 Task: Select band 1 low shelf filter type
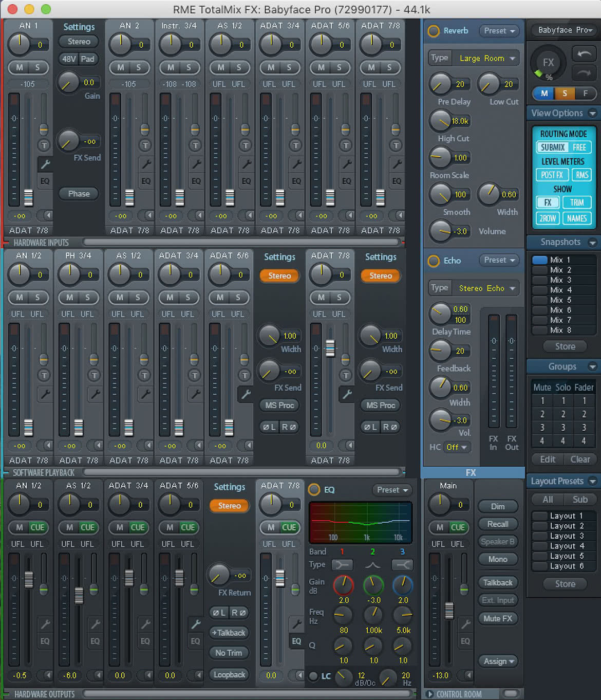click(x=342, y=565)
